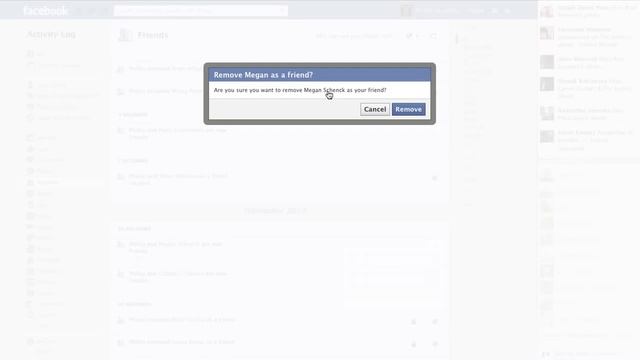
Task: Click the 'Friends' heading in the main page
Action: (153, 35)
